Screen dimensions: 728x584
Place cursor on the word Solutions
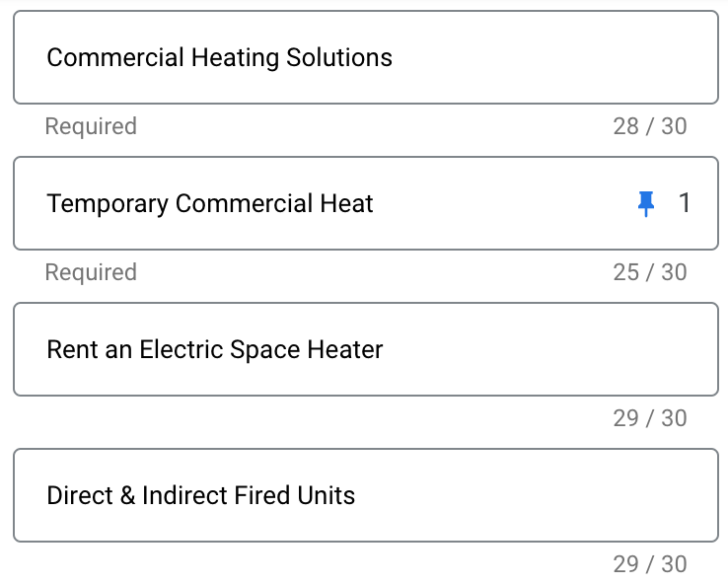pos(339,57)
